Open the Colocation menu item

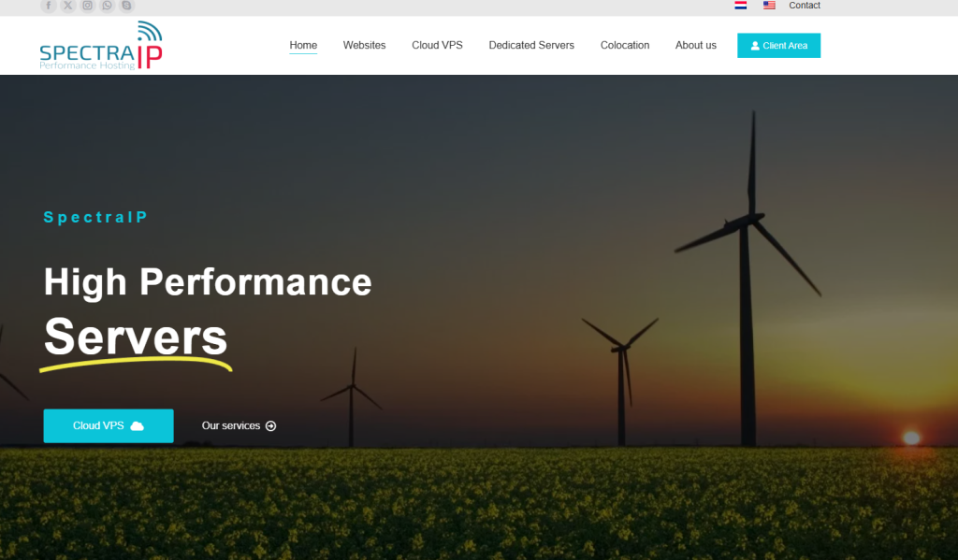(x=625, y=45)
